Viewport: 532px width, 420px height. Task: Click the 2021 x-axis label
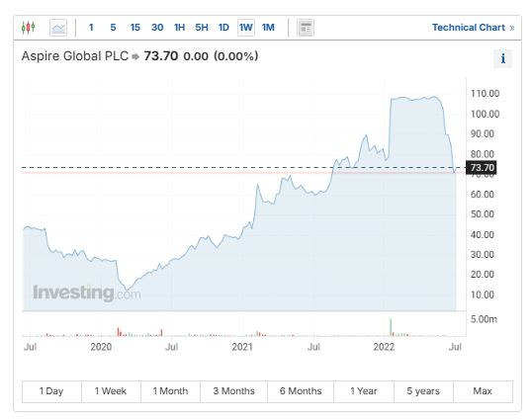pos(242,347)
